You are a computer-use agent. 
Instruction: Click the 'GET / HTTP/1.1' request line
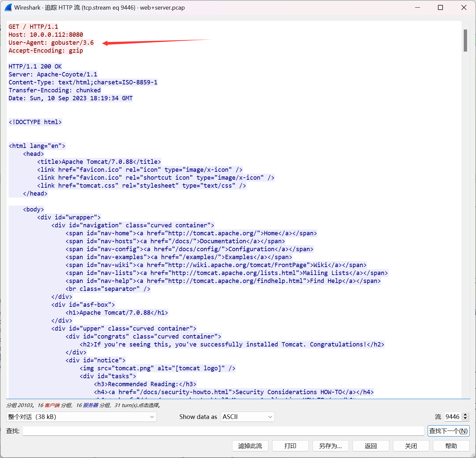tap(33, 26)
